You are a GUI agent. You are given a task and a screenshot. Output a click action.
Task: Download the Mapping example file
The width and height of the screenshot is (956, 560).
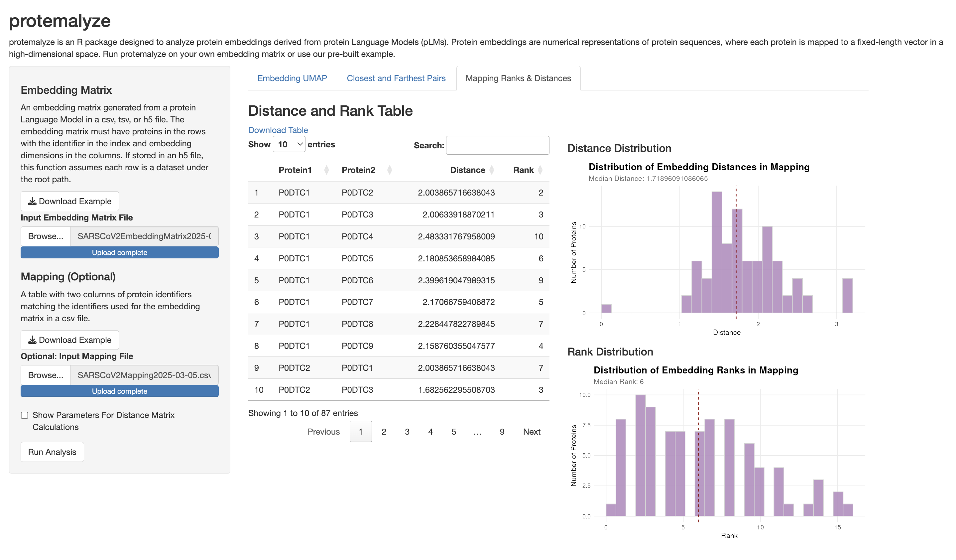click(x=70, y=340)
